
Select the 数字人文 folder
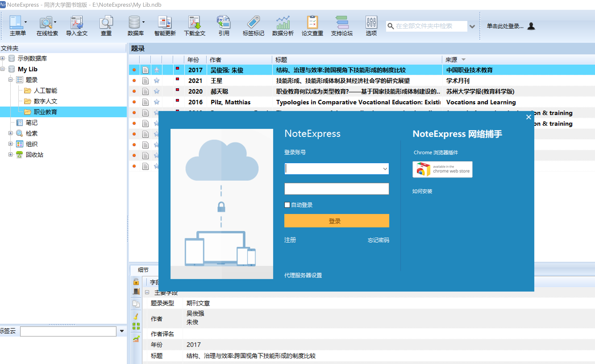[x=45, y=101]
